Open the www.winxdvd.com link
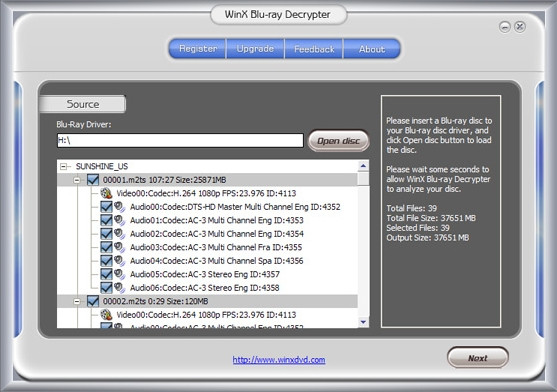557x392 pixels. coord(279,360)
